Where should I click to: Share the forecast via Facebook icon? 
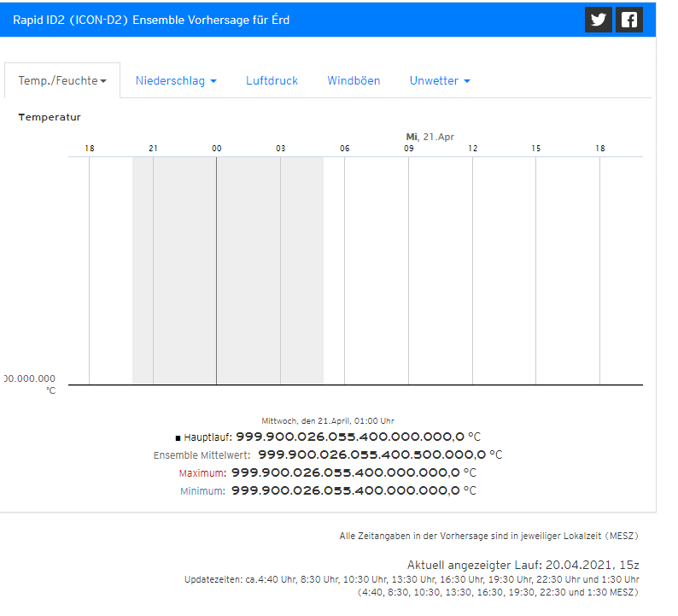[x=629, y=20]
